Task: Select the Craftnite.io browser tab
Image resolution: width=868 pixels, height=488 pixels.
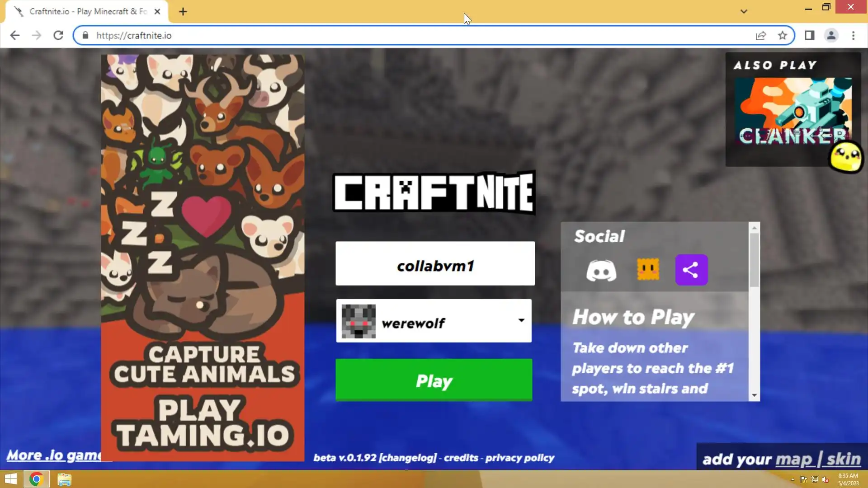Action: pyautogui.click(x=86, y=11)
